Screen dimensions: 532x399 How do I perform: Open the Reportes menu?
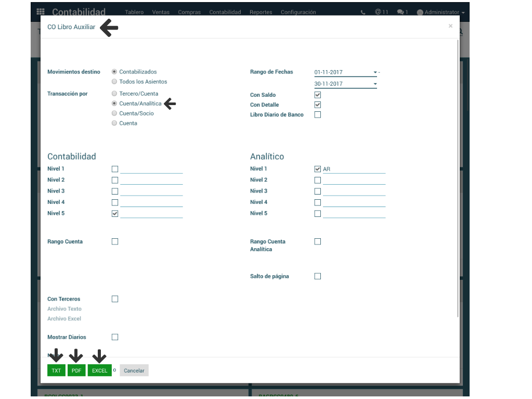(261, 12)
